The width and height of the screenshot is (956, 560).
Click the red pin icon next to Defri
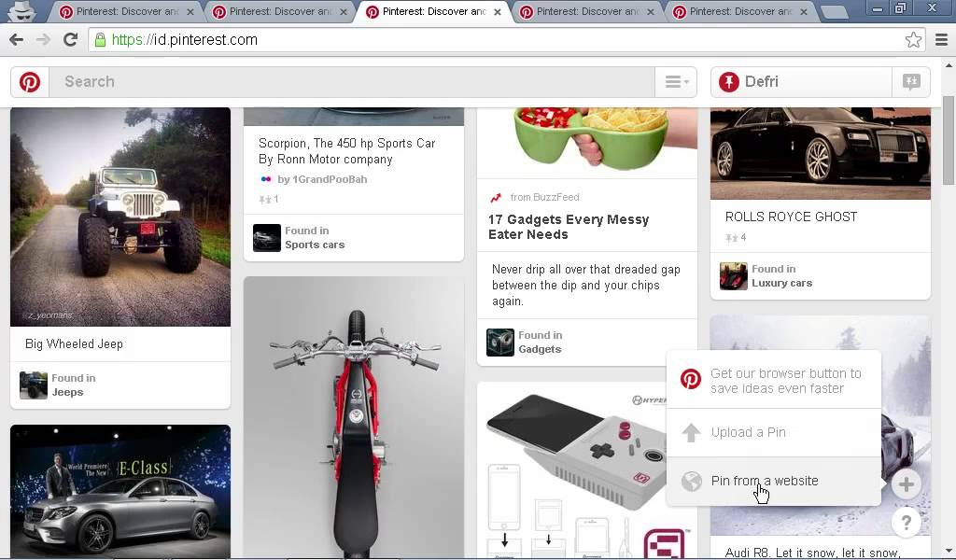[x=728, y=81]
